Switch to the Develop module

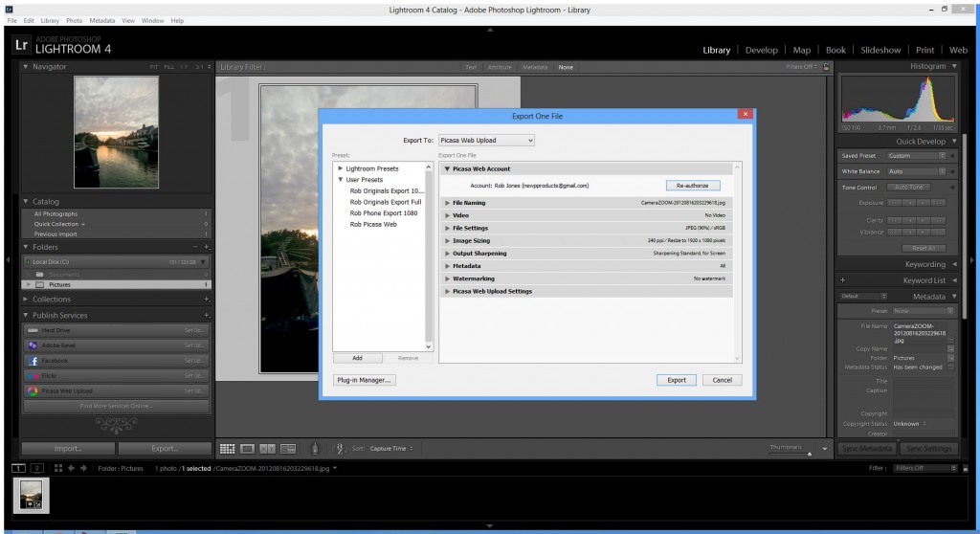tap(761, 50)
